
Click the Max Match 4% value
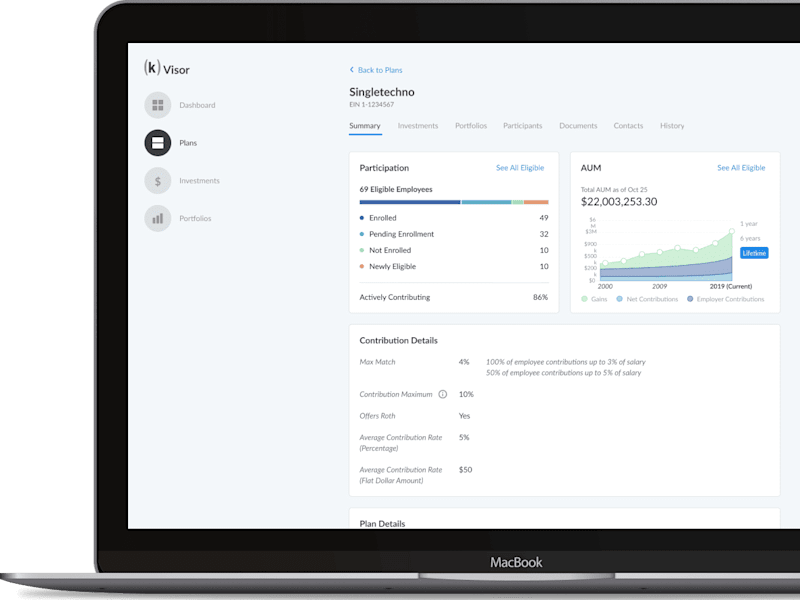464,362
